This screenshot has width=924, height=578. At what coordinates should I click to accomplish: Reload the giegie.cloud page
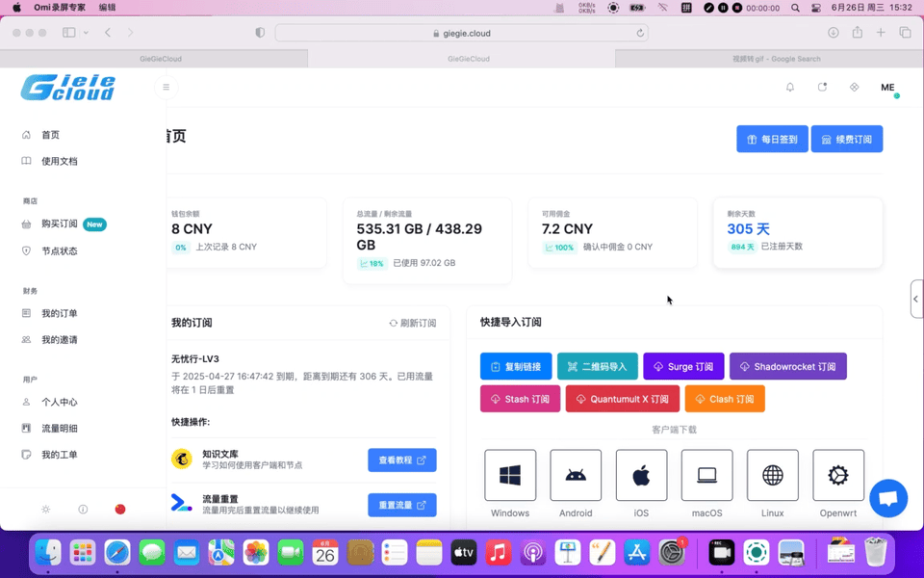coord(640,33)
